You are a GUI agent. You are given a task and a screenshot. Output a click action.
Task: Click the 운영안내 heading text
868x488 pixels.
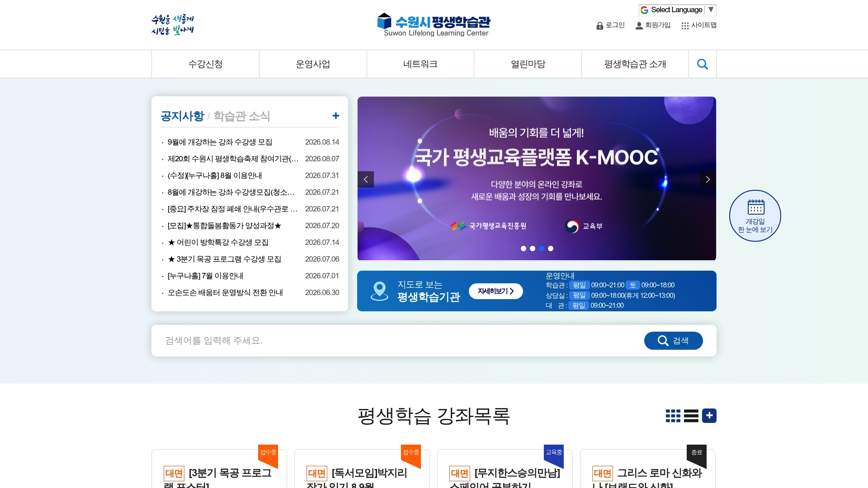tap(560, 276)
